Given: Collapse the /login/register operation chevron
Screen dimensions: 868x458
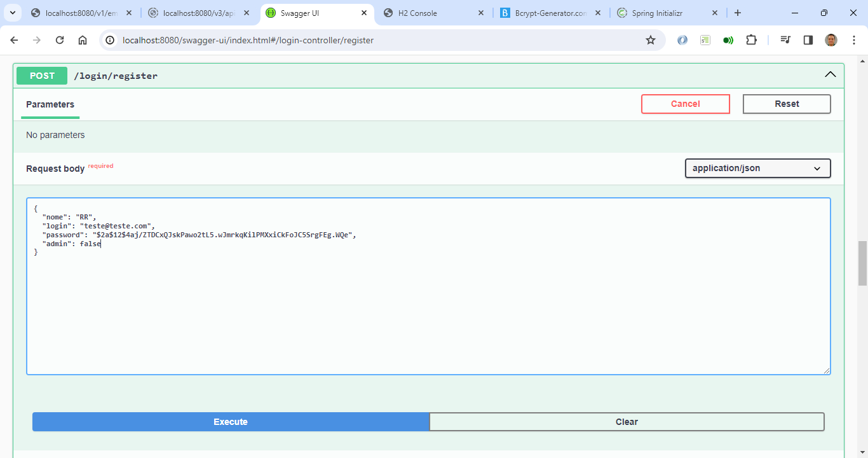Looking at the screenshot, I should point(830,74).
